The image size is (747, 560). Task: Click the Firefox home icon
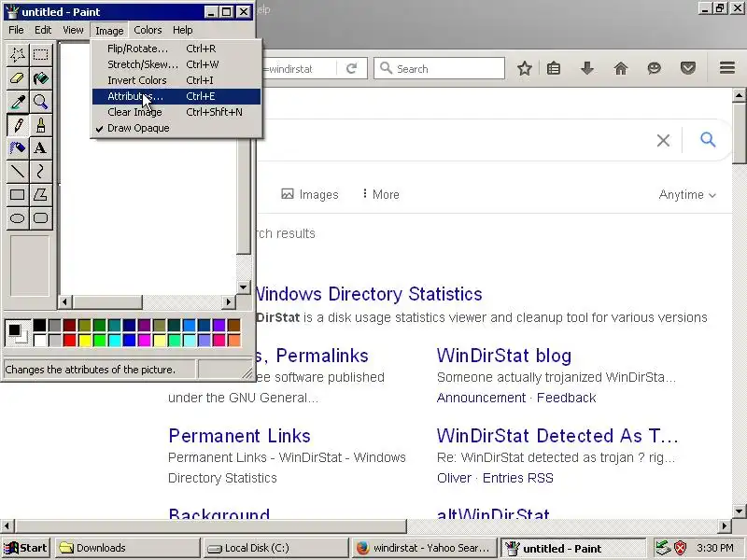coord(621,68)
